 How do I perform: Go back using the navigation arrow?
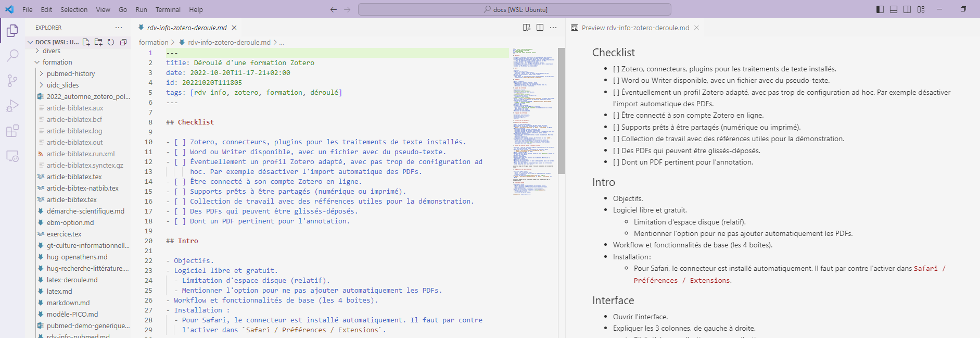(x=334, y=9)
